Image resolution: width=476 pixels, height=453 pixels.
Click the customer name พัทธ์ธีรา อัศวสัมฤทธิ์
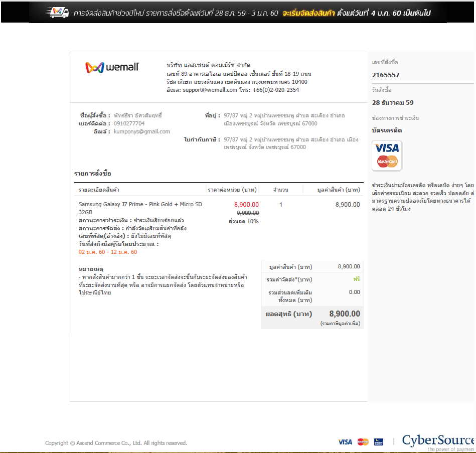coord(138,115)
